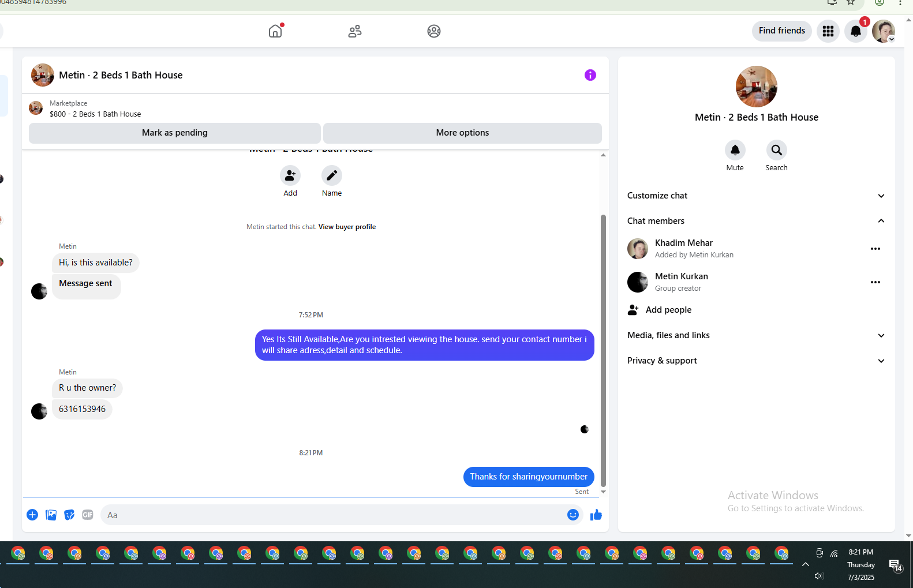Click Mark as pending button

[175, 133]
